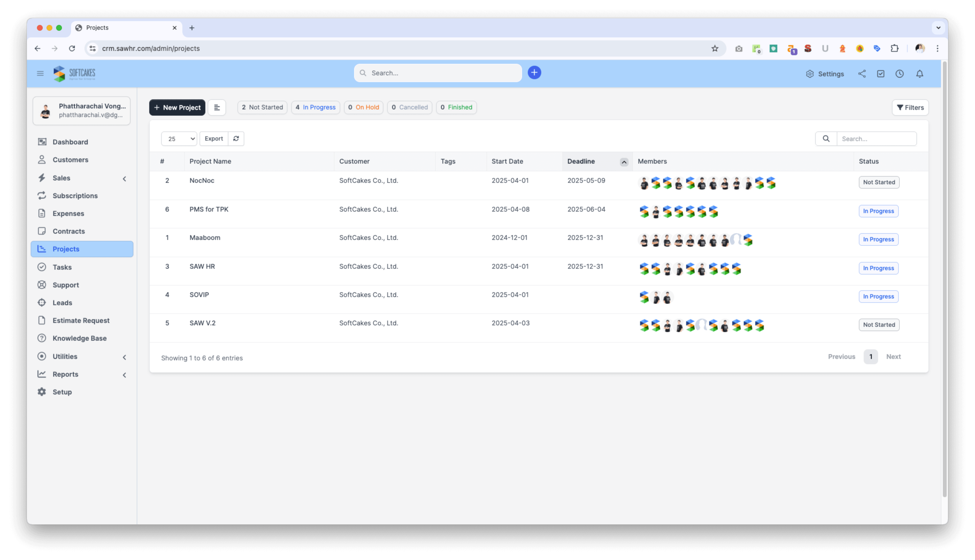Click the browser profile avatar
975x560 pixels.
pos(920,48)
